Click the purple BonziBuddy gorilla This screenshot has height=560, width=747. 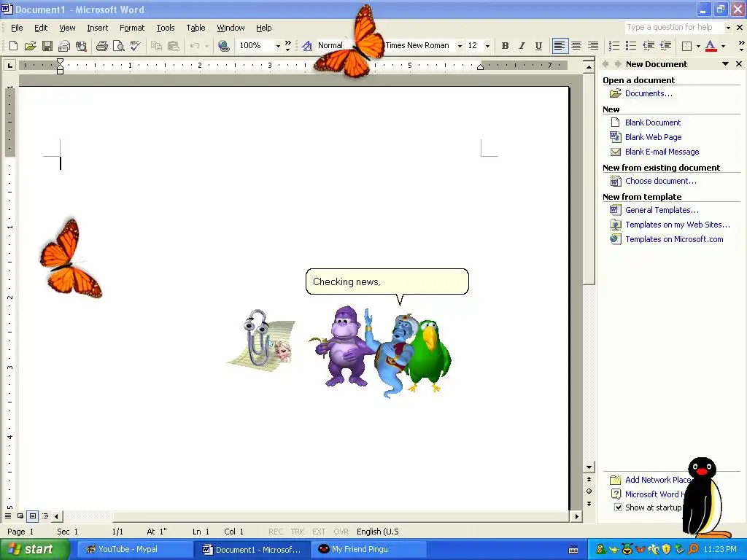[x=344, y=346]
